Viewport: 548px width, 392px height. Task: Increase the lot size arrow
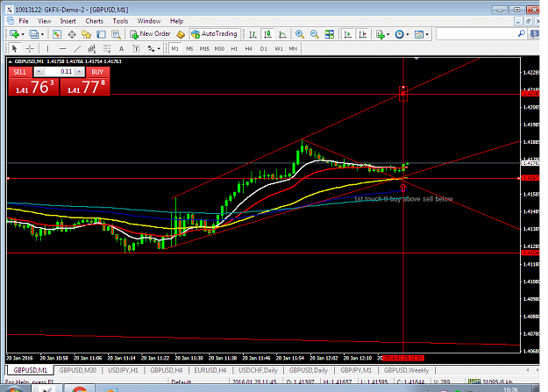click(80, 72)
